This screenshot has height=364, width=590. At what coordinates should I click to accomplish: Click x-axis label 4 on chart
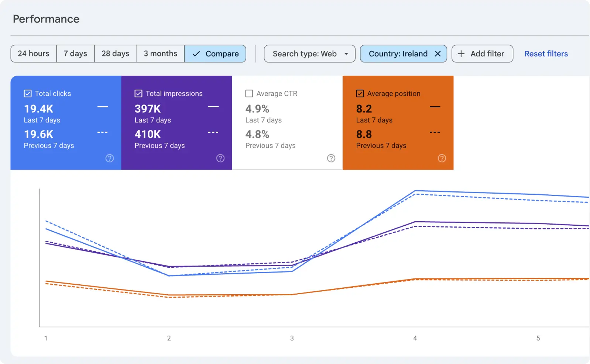point(415,338)
